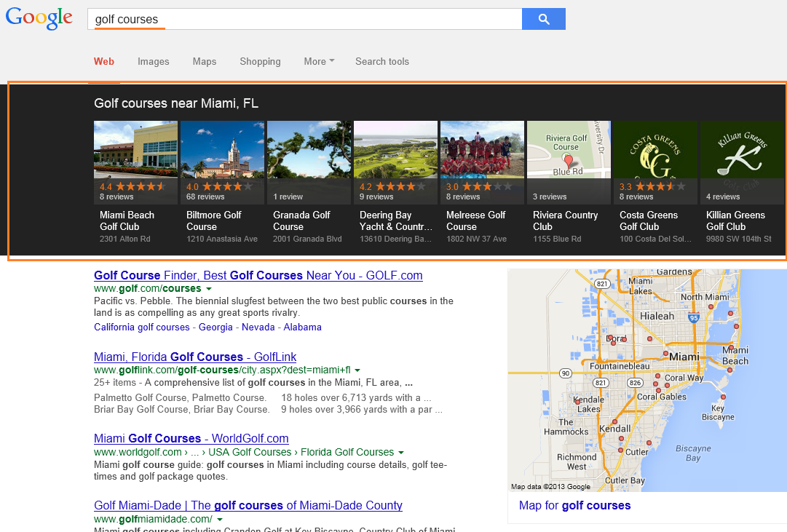
Task: Open Killian Greens Golf Club logo thumbnail
Action: 742,150
